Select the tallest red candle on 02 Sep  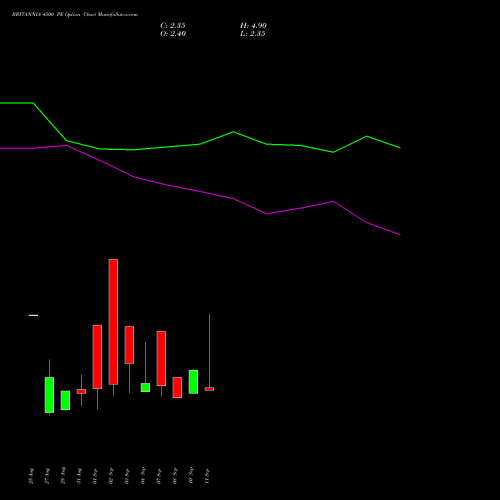click(x=113, y=322)
